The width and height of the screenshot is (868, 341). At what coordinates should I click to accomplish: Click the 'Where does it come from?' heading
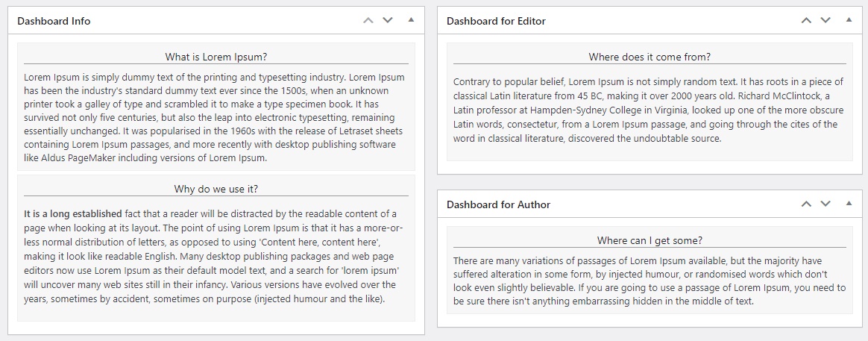click(x=650, y=57)
